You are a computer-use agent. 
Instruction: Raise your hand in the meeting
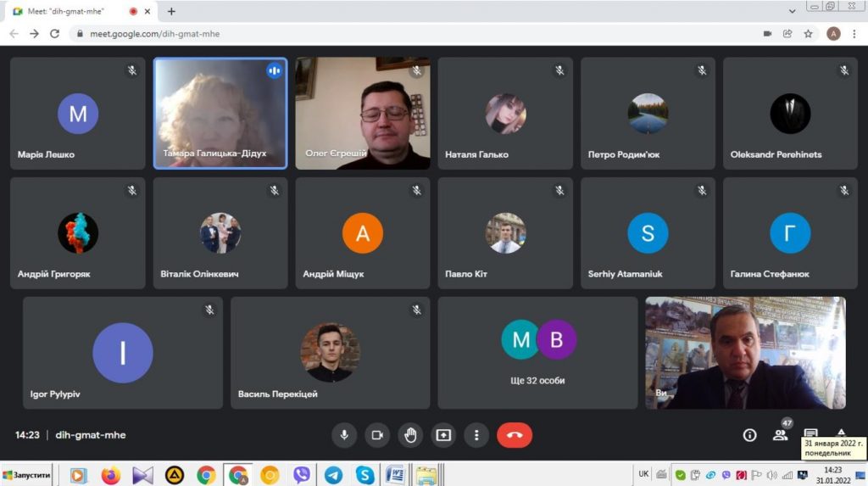410,435
